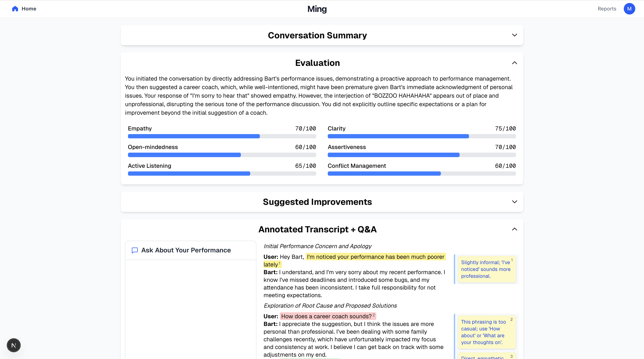Open the Reports page
The height and width of the screenshot is (359, 644).
coord(607,9)
